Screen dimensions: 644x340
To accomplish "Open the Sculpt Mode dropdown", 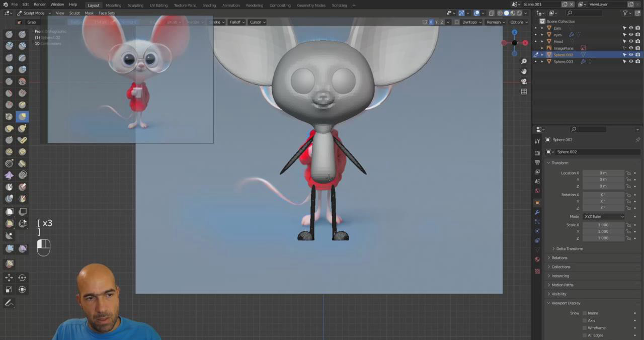I will coord(34,13).
